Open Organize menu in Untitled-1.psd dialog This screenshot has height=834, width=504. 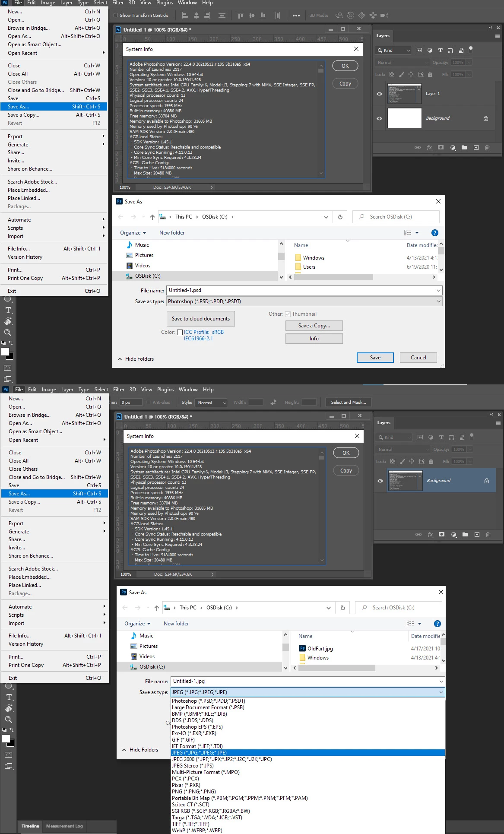click(x=133, y=233)
